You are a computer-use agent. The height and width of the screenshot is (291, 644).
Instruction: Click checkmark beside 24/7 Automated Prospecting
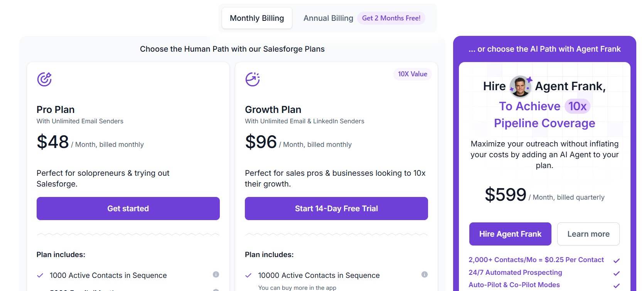coord(617,273)
